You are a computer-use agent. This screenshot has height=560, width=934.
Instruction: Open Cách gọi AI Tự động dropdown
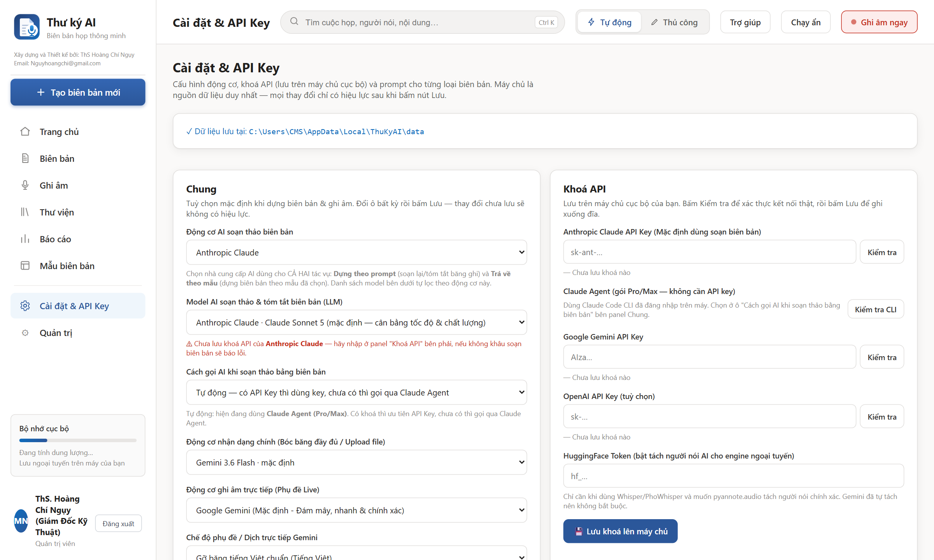(356, 392)
